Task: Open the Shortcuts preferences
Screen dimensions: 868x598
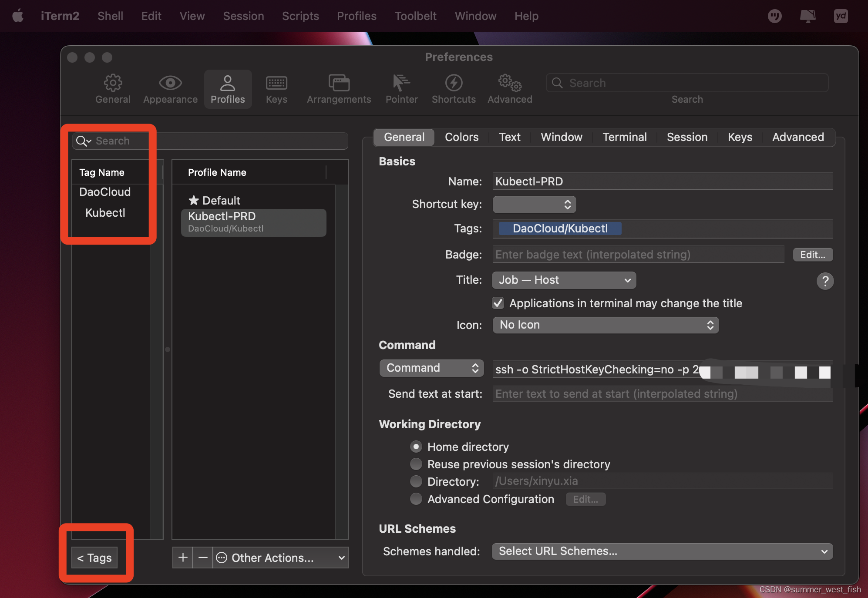Action: pyautogui.click(x=453, y=89)
